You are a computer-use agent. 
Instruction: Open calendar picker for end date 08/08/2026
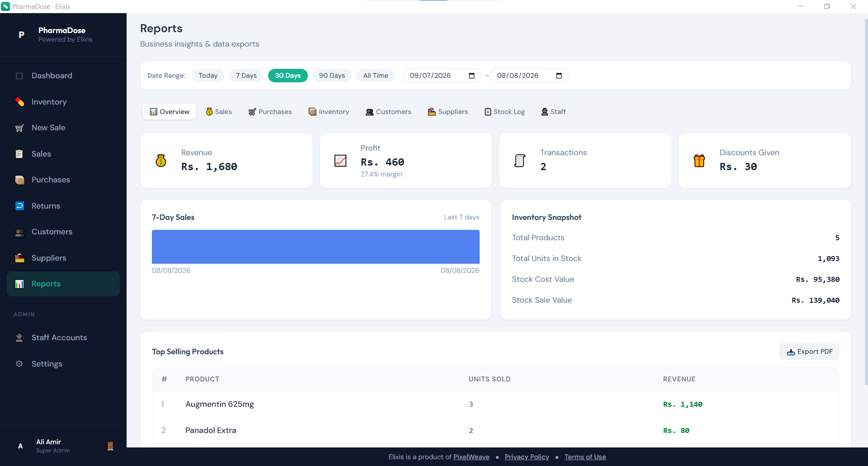coord(559,76)
